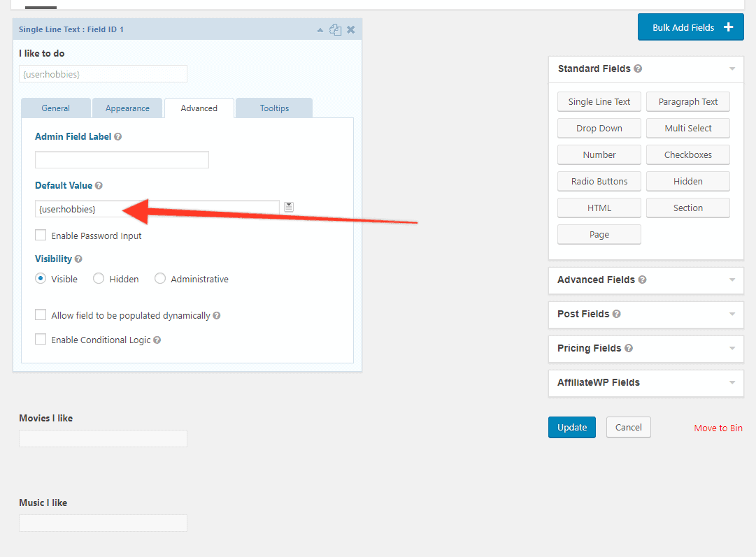Expand AffiliateWP Fields panel arrow
Image resolution: width=756 pixels, height=557 pixels.
point(732,382)
